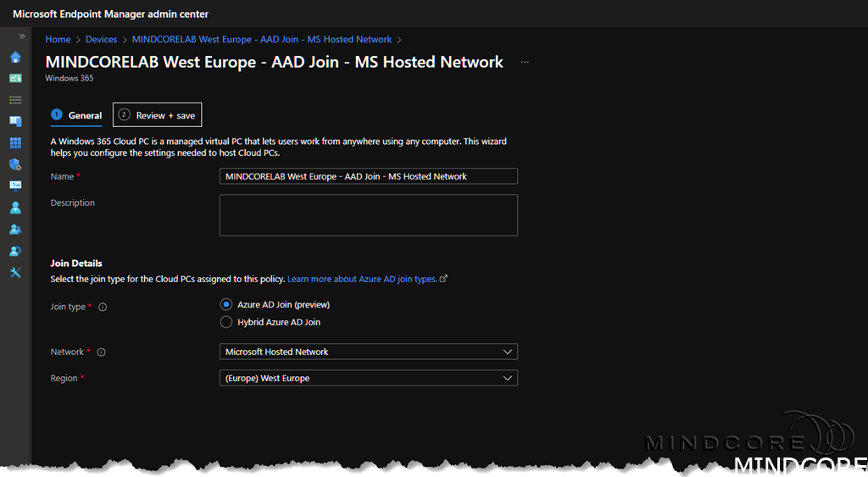
Task: Open Reports monitor icon in sidebar
Action: (15, 186)
